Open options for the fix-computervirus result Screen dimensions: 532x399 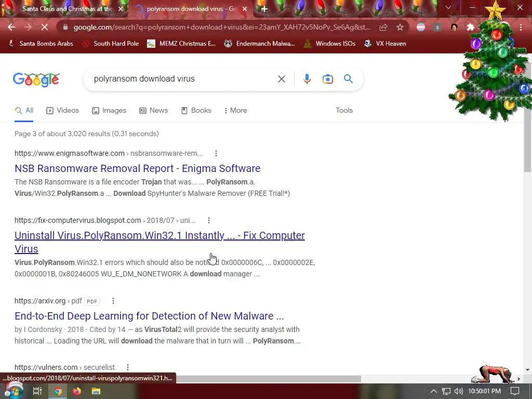[209, 220]
